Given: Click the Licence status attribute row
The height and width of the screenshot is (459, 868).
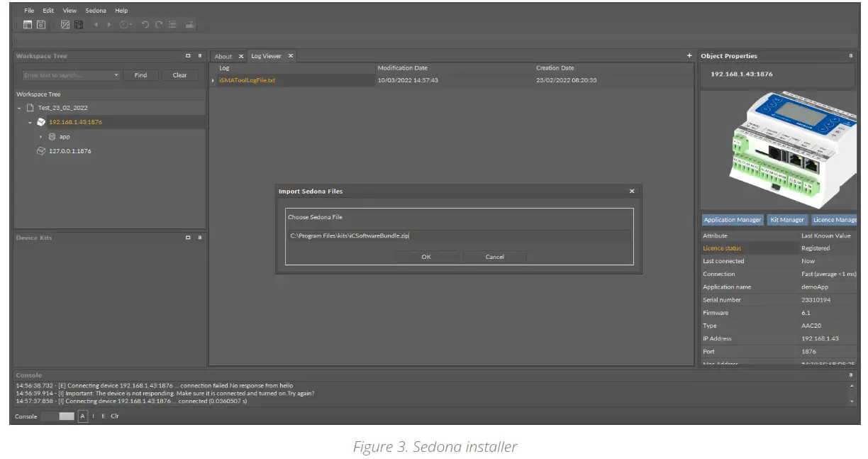Looking at the screenshot, I should click(779, 248).
